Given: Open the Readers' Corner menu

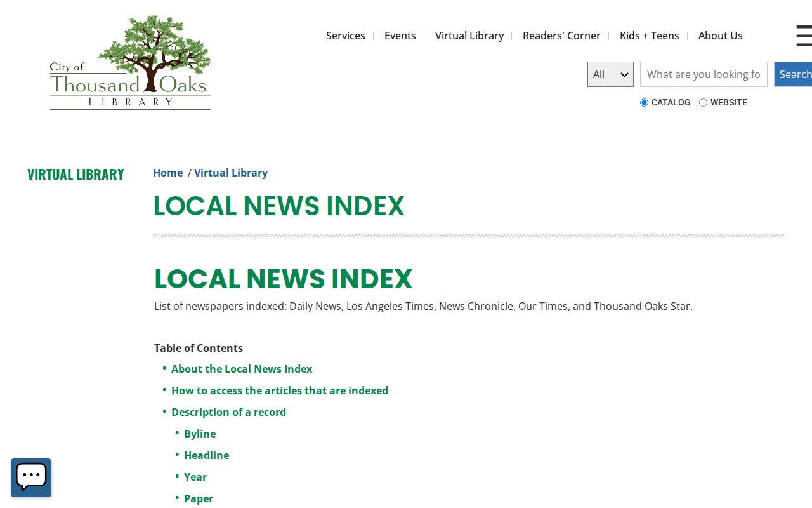Looking at the screenshot, I should [x=561, y=36].
